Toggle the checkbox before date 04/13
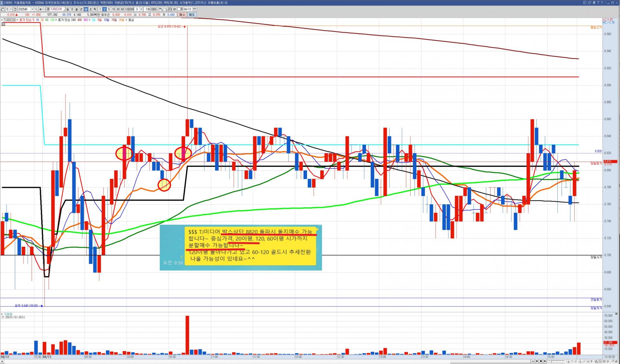This screenshot has width=620, height=364. pyautogui.click(x=179, y=9)
